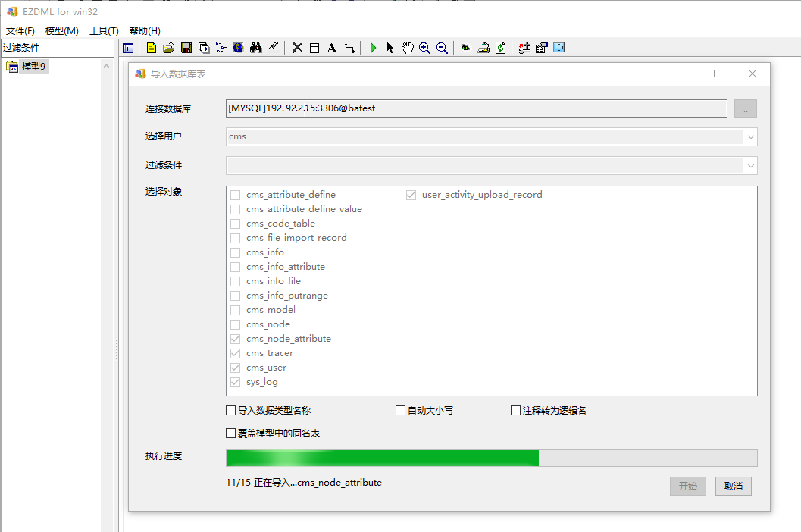The width and height of the screenshot is (801, 532).
Task: Enable 覆盖模型中的同名表 checkbox
Action: tap(231, 433)
